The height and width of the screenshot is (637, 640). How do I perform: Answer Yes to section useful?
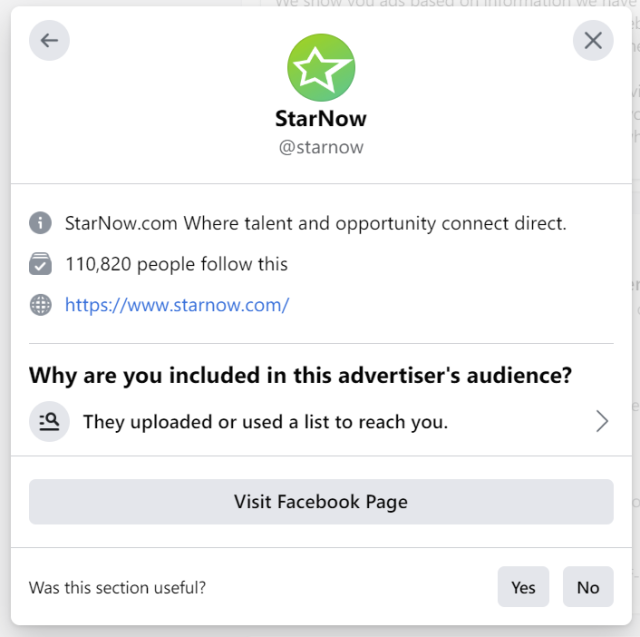523,587
